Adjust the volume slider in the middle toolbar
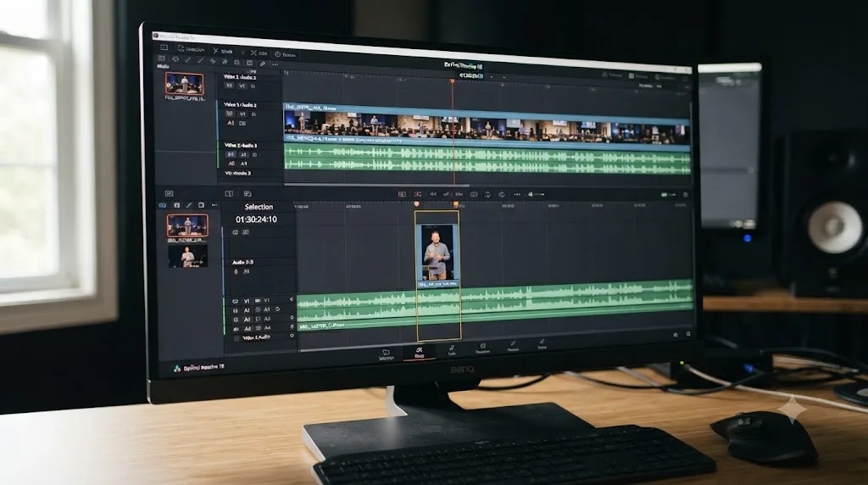 pos(537,194)
